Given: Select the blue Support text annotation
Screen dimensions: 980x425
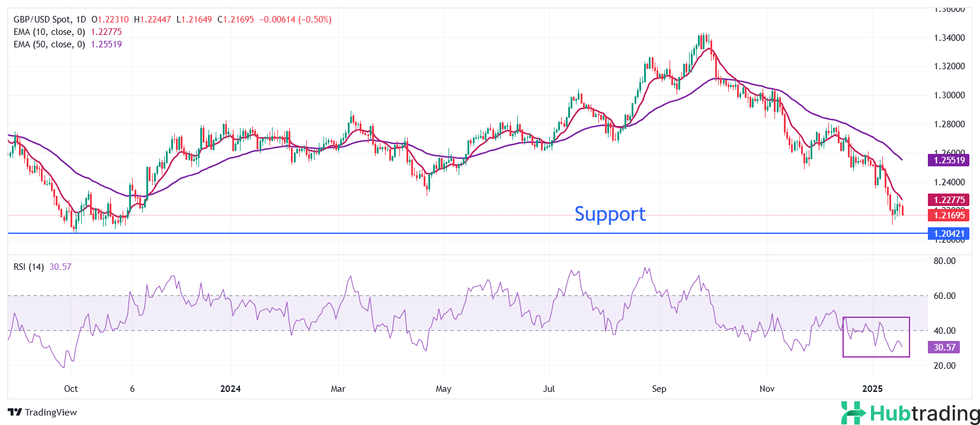Looking at the screenshot, I should click(x=610, y=214).
